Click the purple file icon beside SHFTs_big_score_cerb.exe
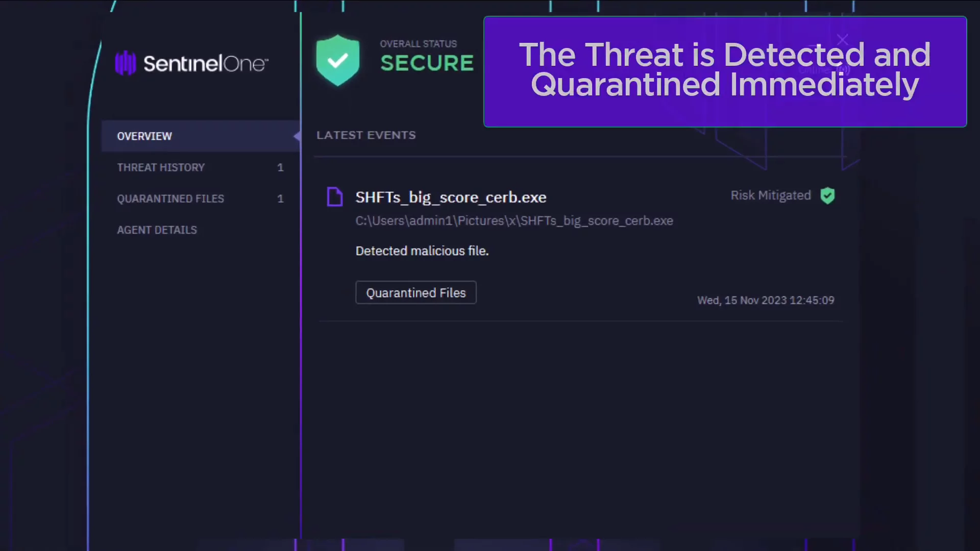This screenshot has height=551, width=980. point(335,197)
